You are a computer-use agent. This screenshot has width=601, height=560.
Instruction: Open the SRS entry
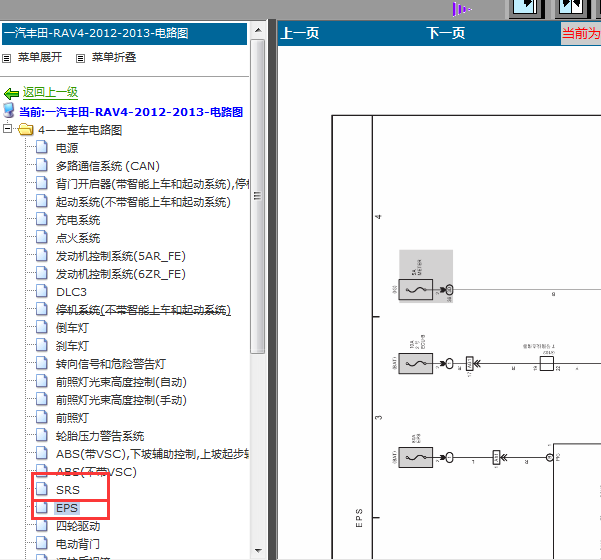point(68,490)
